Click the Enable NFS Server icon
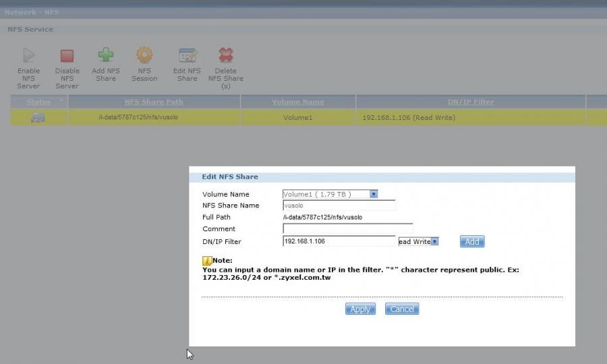The height and width of the screenshot is (364, 607). tap(28, 55)
